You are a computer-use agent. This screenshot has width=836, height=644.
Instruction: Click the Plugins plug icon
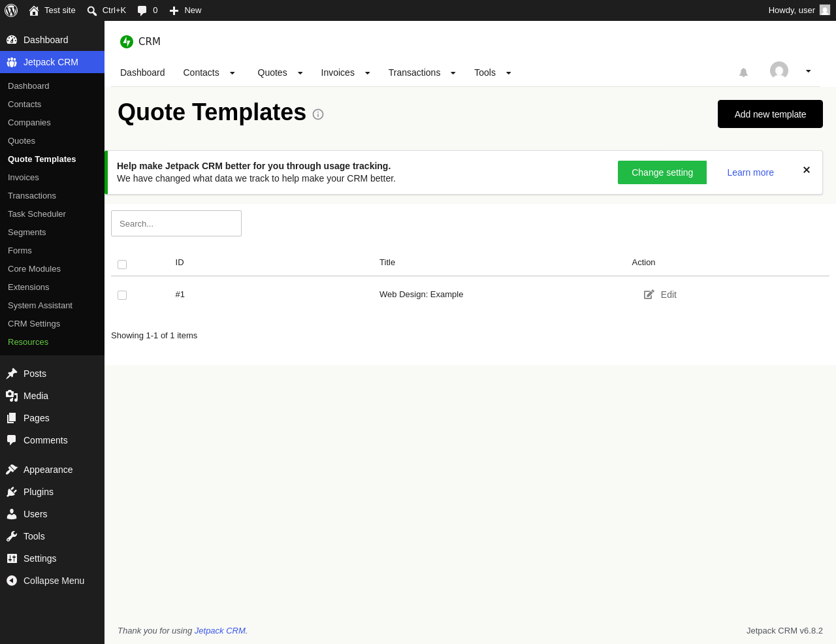tap(12, 492)
